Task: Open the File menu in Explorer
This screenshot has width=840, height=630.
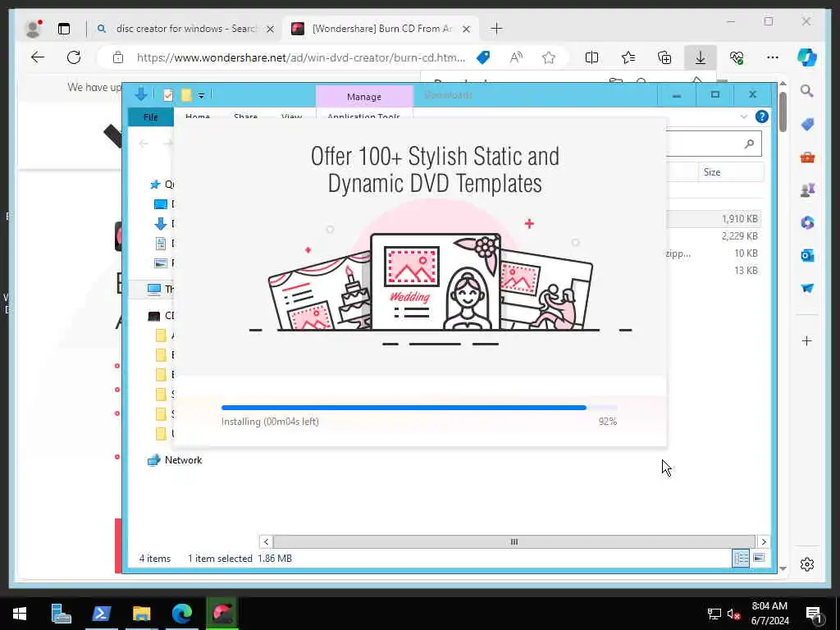Action: point(151,116)
